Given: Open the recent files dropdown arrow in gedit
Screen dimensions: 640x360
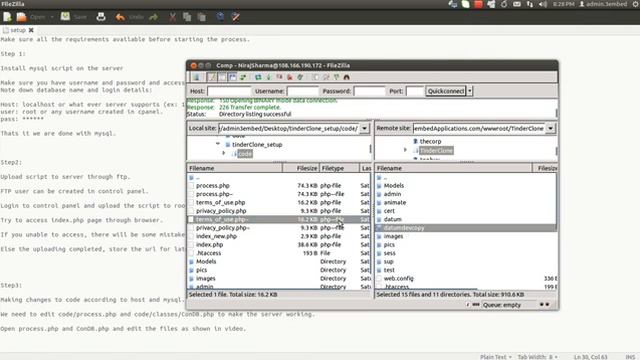Looking at the screenshot, I should [x=52, y=17].
